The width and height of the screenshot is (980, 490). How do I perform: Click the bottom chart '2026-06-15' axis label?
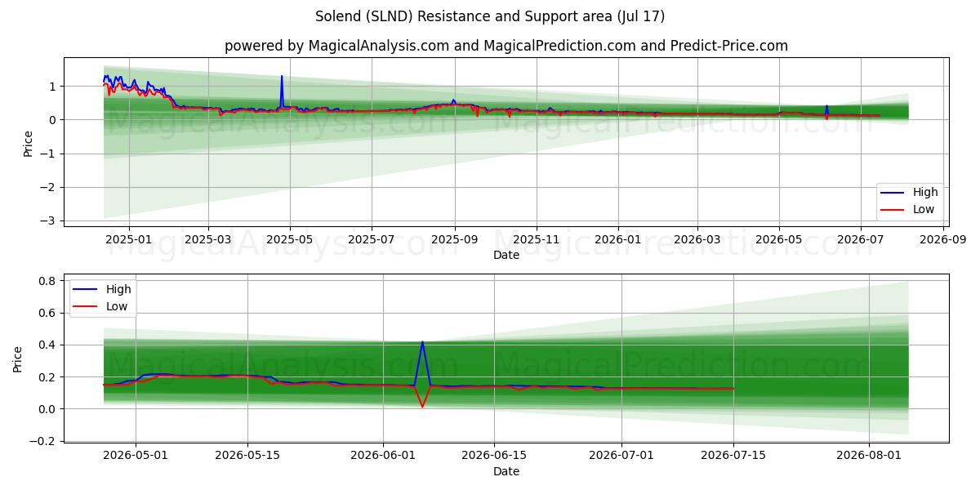click(x=494, y=457)
